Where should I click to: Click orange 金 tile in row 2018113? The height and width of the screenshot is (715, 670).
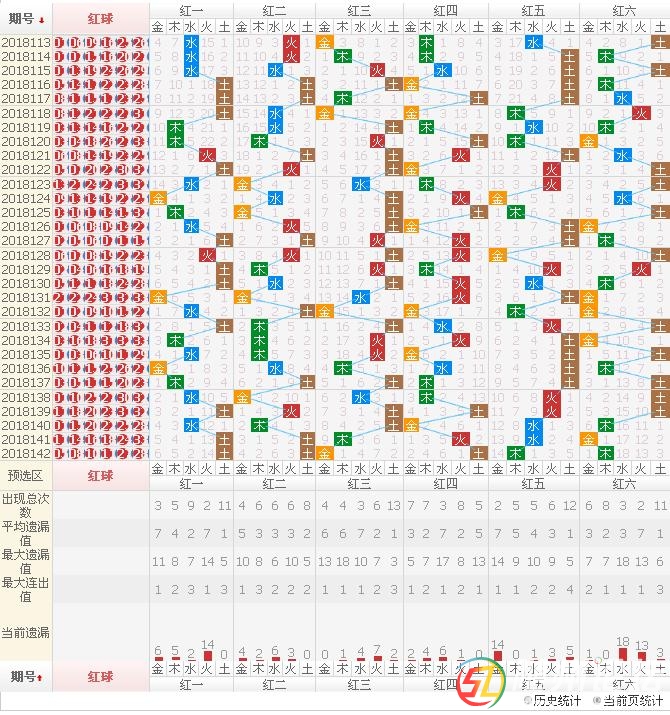[324, 42]
